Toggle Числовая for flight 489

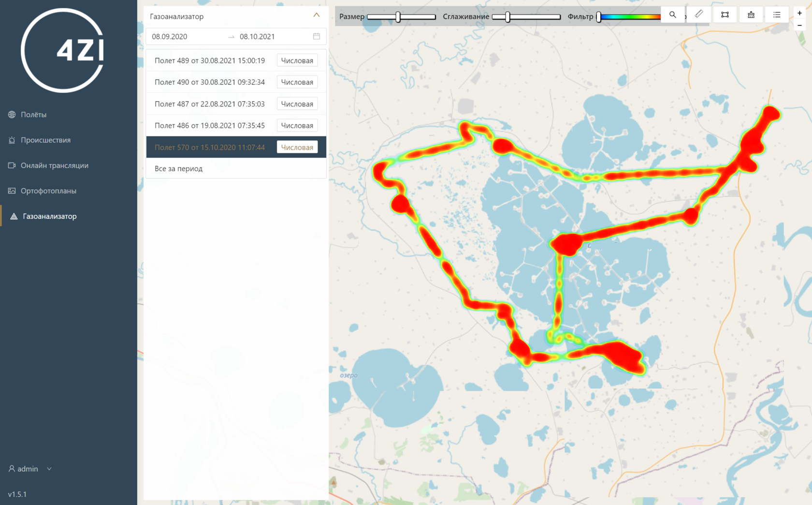297,60
